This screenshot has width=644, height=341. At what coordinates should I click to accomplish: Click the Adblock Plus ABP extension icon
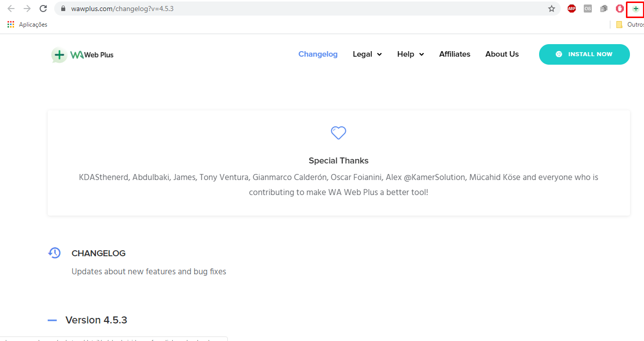[x=572, y=9]
